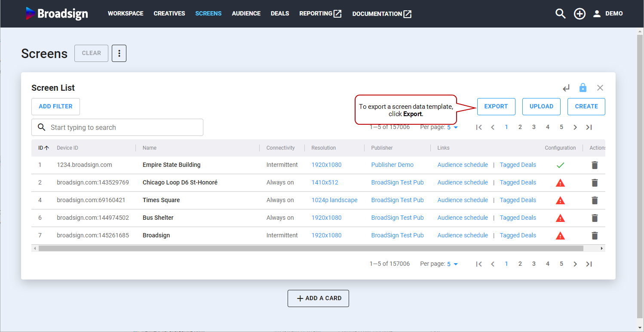Open 1024p landscape resolution link
The image size is (644, 332).
pyautogui.click(x=334, y=200)
